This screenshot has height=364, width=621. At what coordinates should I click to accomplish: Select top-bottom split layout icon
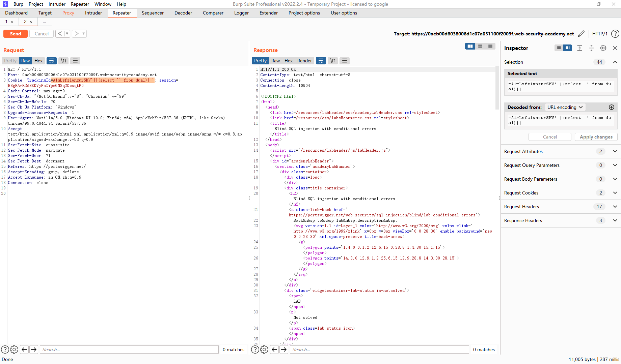pos(480,46)
